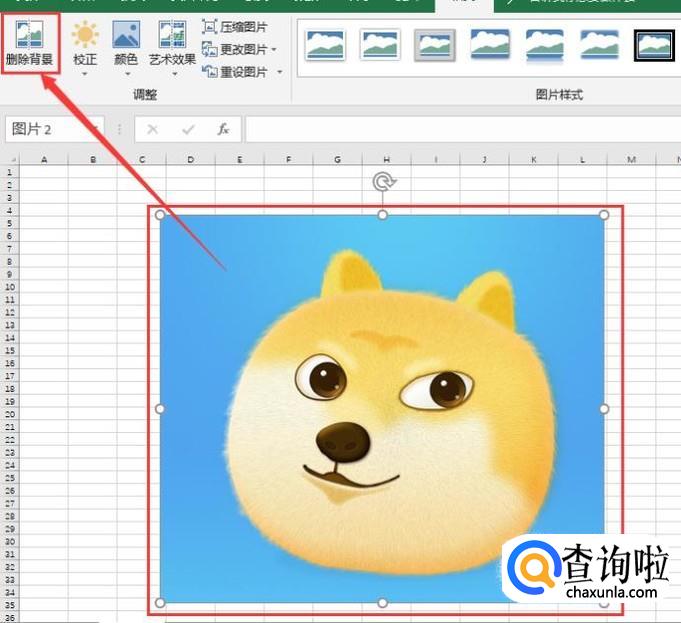
Task: Select column L header
Action: (x=582, y=159)
